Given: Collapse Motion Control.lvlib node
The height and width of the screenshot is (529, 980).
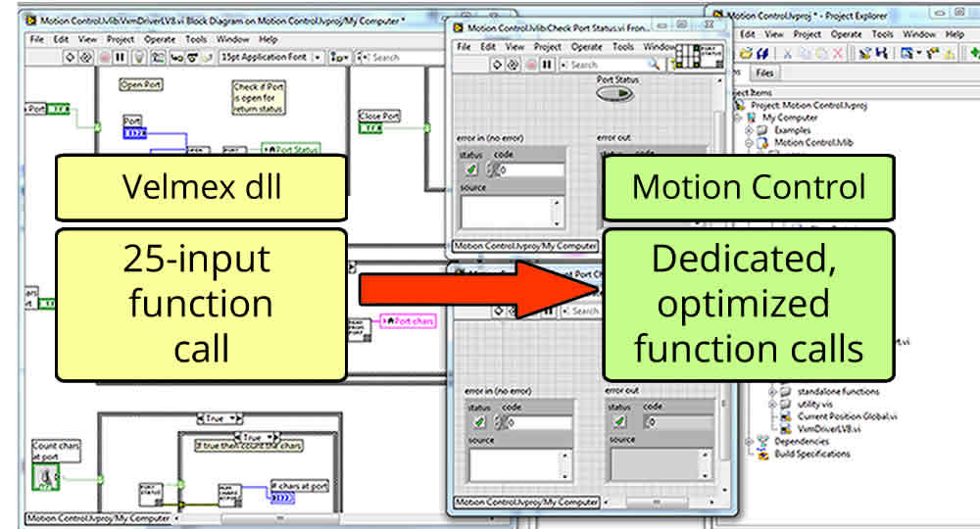Looking at the screenshot, I should point(749,142).
